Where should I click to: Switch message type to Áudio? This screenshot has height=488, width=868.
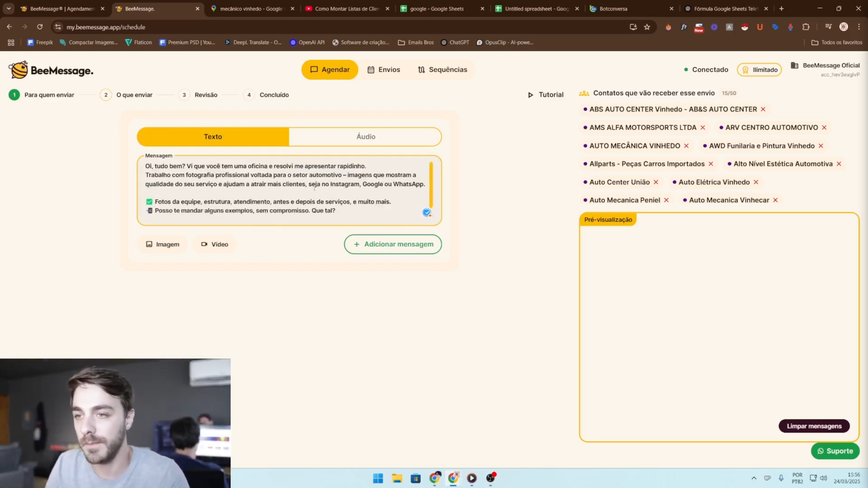click(365, 137)
